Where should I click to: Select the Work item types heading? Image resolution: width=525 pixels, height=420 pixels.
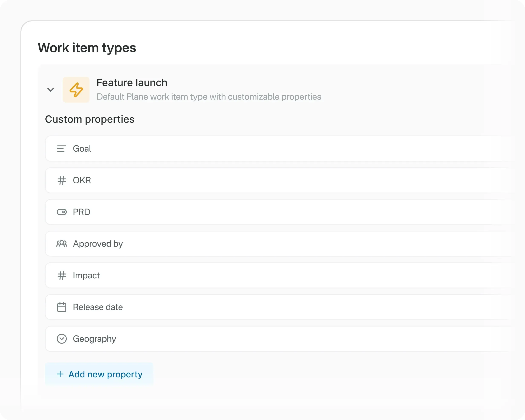87,48
